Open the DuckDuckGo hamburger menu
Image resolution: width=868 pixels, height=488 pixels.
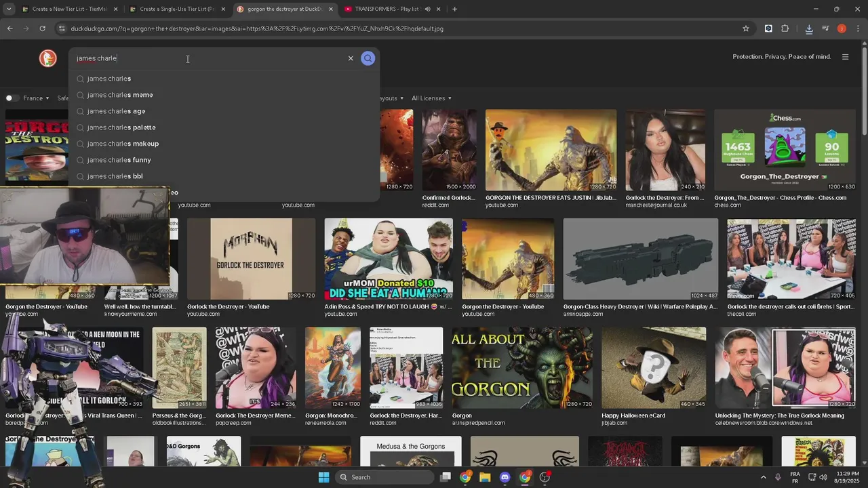pos(845,57)
